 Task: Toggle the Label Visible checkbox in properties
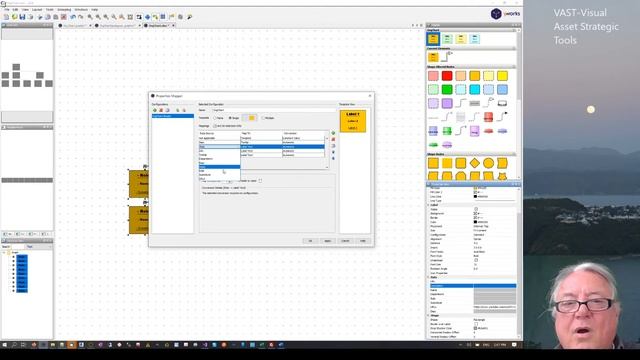pos(476,209)
